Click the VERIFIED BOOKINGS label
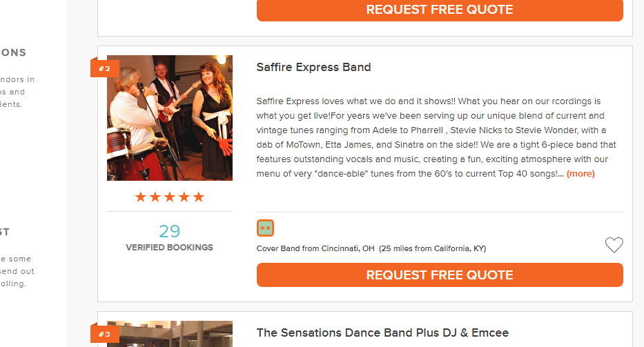Screen dimensions: 644x347 pos(170,247)
